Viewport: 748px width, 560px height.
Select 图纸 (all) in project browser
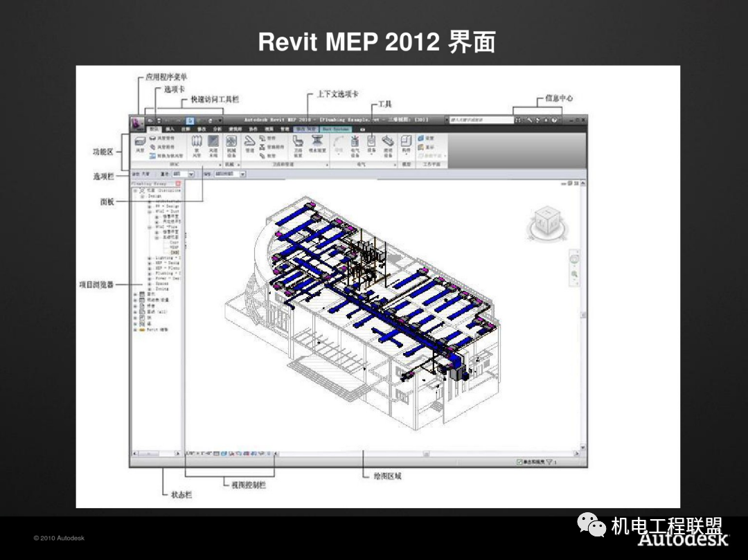157,311
